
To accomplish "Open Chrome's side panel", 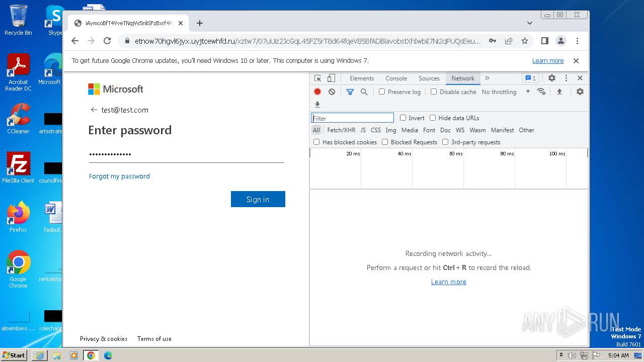I will coord(545,41).
